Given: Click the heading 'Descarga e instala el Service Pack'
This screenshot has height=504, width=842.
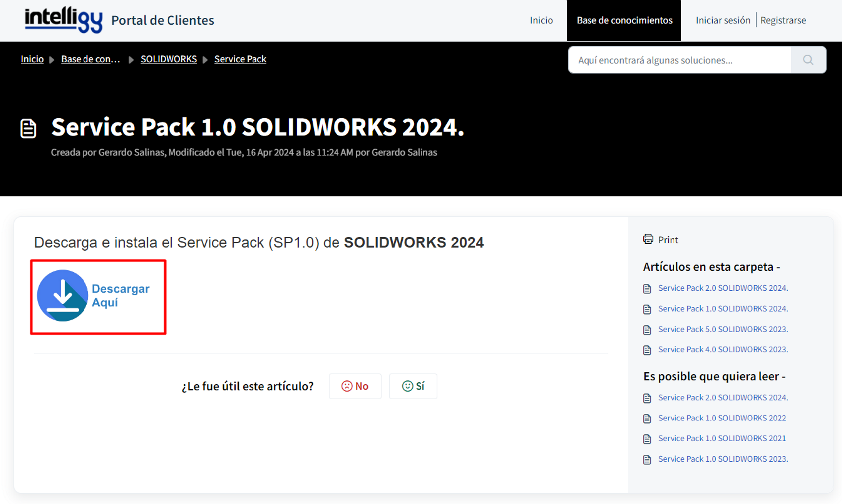Looking at the screenshot, I should pyautogui.click(x=258, y=242).
